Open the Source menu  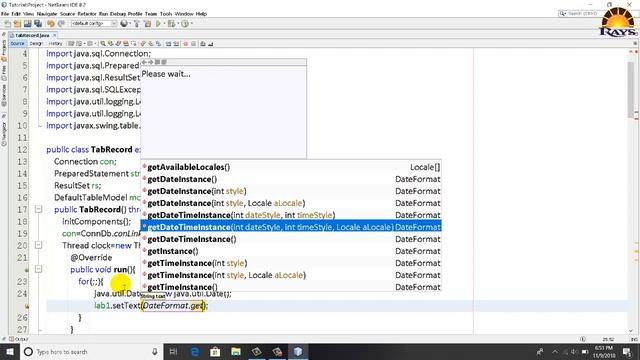pos(68,14)
